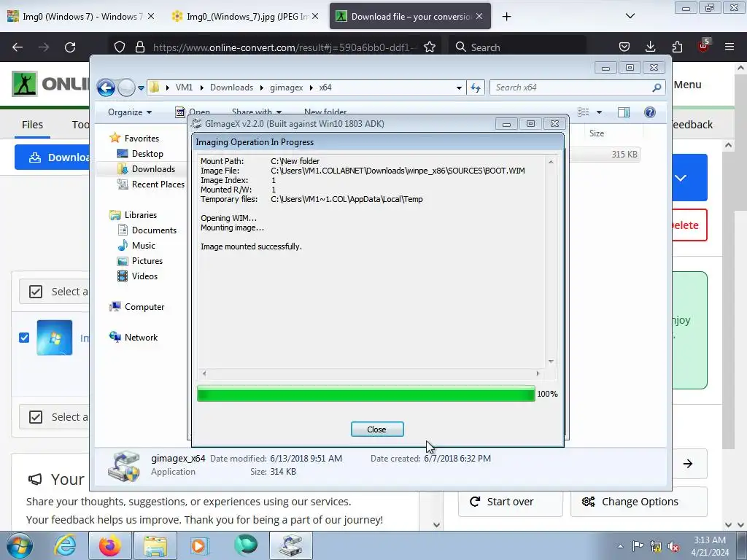This screenshot has height=560, width=747.
Task: Open the GImageX taskbar icon
Action: click(x=291, y=545)
